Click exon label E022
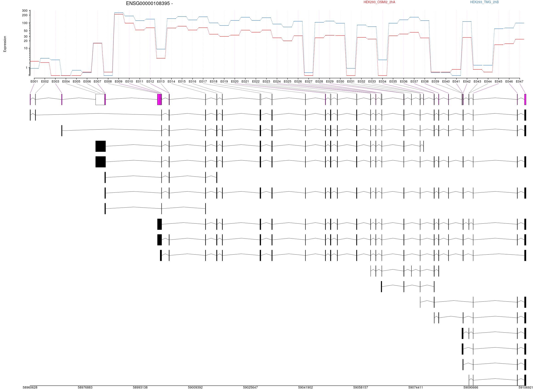551x392 pixels. click(256, 82)
